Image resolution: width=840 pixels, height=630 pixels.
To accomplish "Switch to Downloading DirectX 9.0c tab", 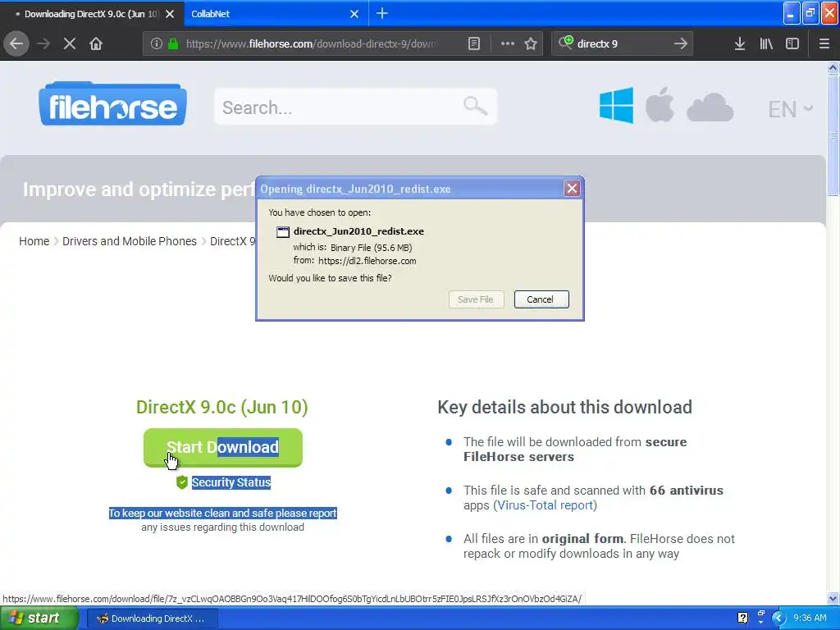I will pos(91,14).
